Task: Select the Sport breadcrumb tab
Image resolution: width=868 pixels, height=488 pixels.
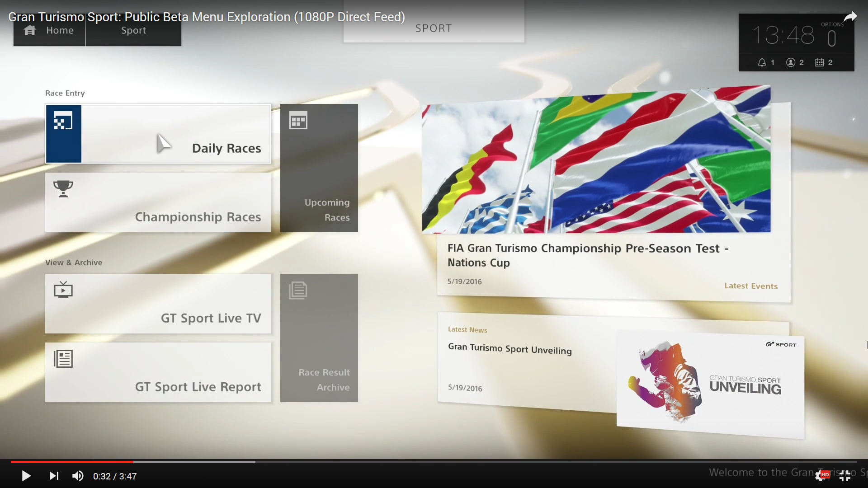Action: pyautogui.click(x=133, y=31)
